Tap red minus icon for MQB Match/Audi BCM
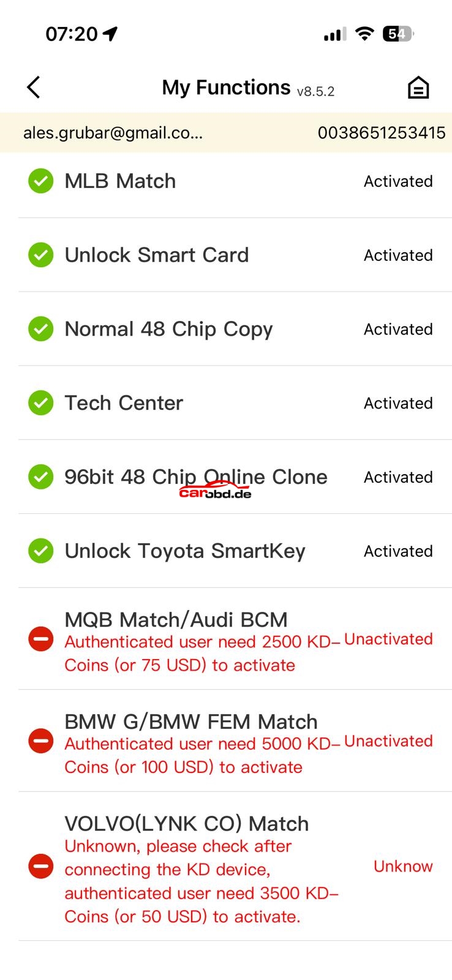The width and height of the screenshot is (452, 980). point(41,639)
